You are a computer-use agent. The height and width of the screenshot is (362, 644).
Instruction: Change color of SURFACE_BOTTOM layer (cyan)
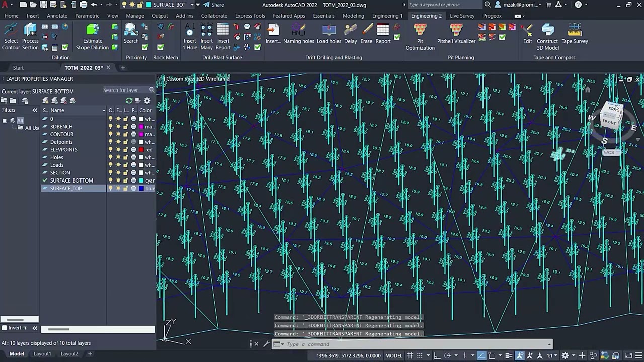[x=141, y=180]
